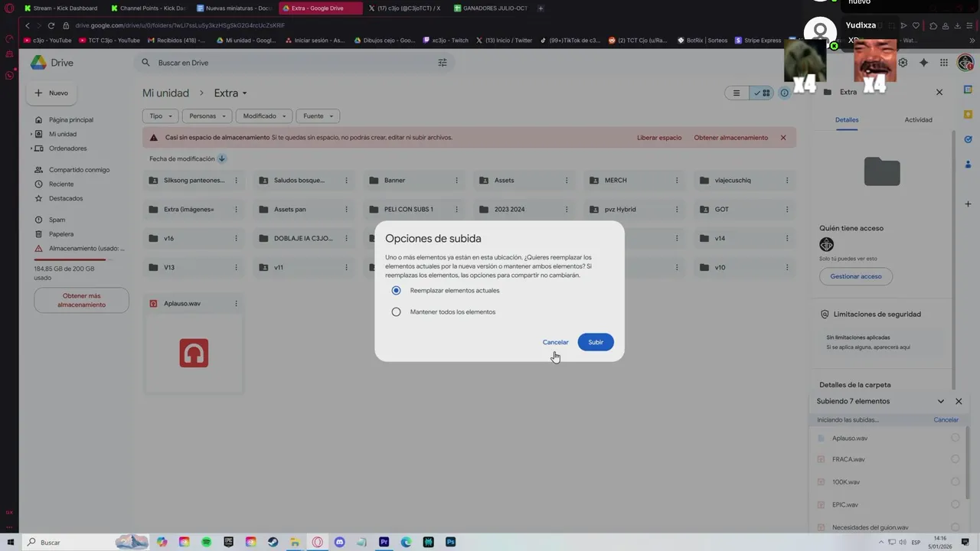Open the Aplauso.wav file thumbnail
This screenshot has width=980, height=551.
point(194,353)
